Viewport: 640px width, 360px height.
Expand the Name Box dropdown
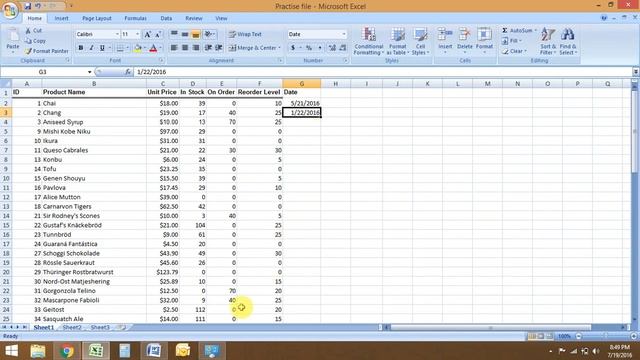coord(89,72)
